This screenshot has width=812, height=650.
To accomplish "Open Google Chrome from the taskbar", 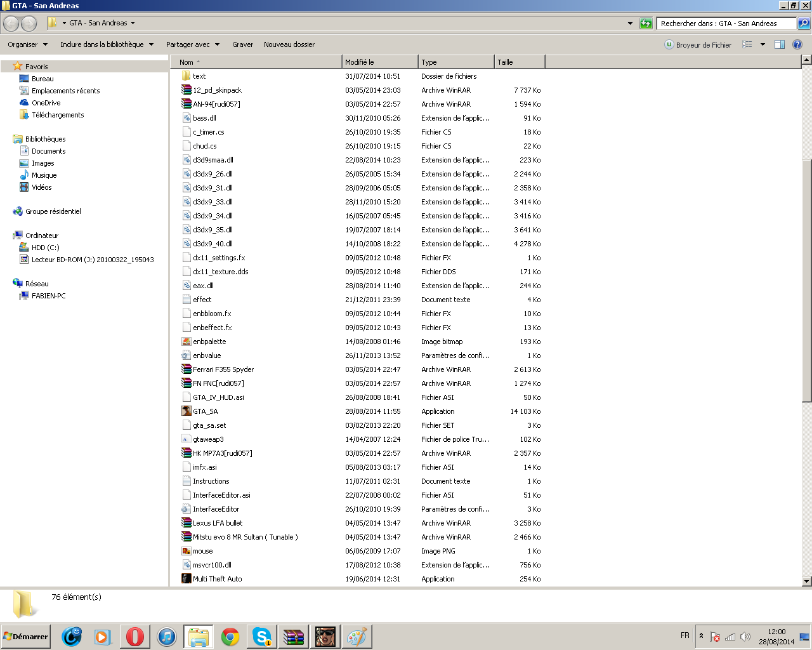I will pos(230,637).
